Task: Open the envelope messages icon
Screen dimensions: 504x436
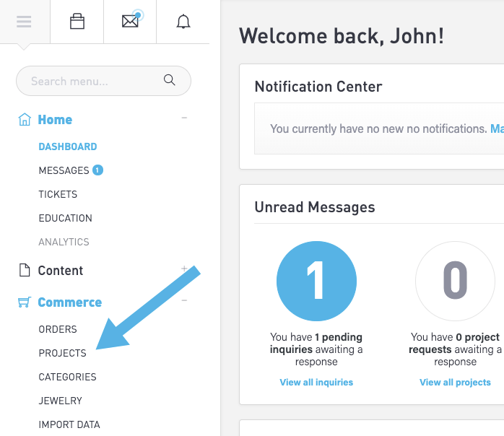Action: [130, 22]
